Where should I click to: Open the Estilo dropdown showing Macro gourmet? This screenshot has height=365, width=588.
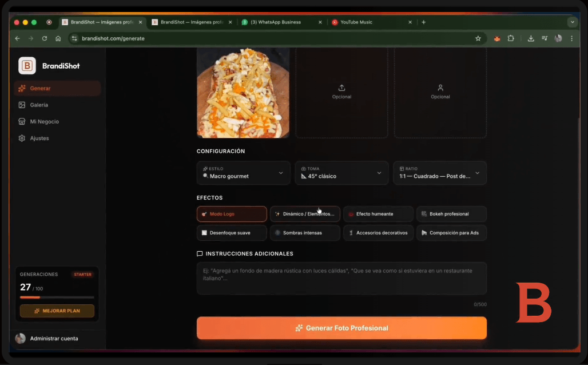click(x=243, y=172)
